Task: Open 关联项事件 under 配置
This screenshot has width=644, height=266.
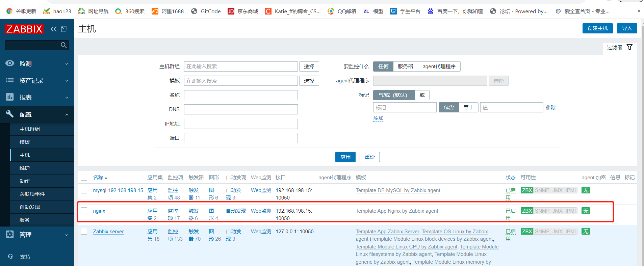Action: coord(32,194)
